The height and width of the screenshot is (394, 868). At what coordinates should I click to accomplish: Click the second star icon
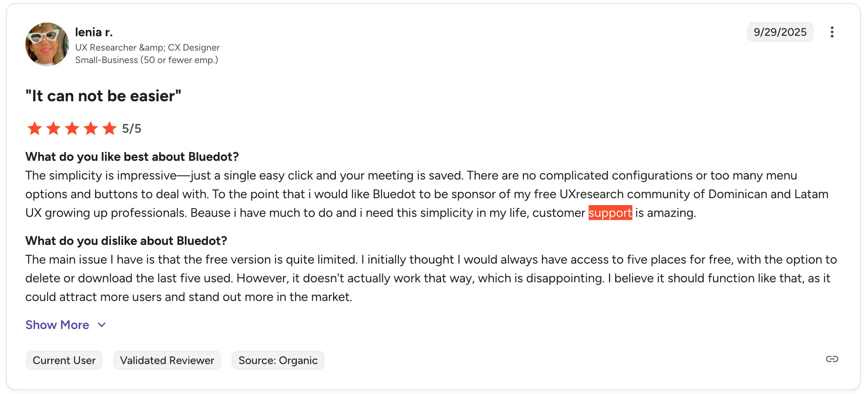(53, 128)
